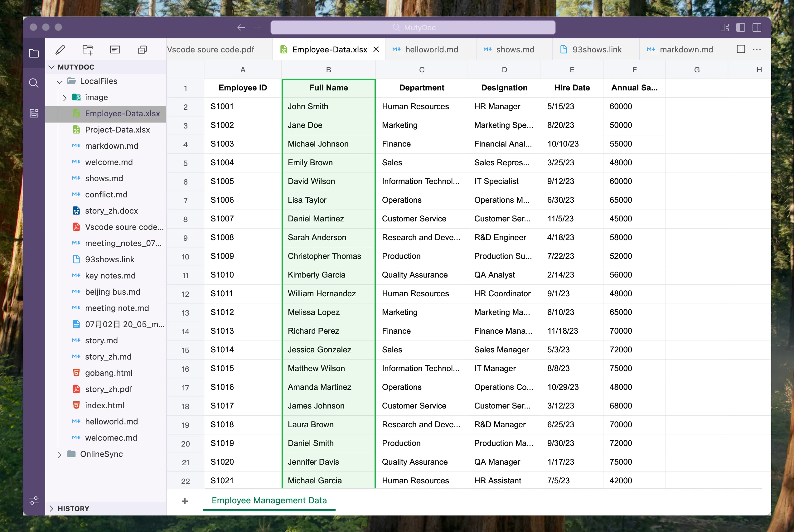
Task: Open the notes panel icon
Action: [115, 50]
